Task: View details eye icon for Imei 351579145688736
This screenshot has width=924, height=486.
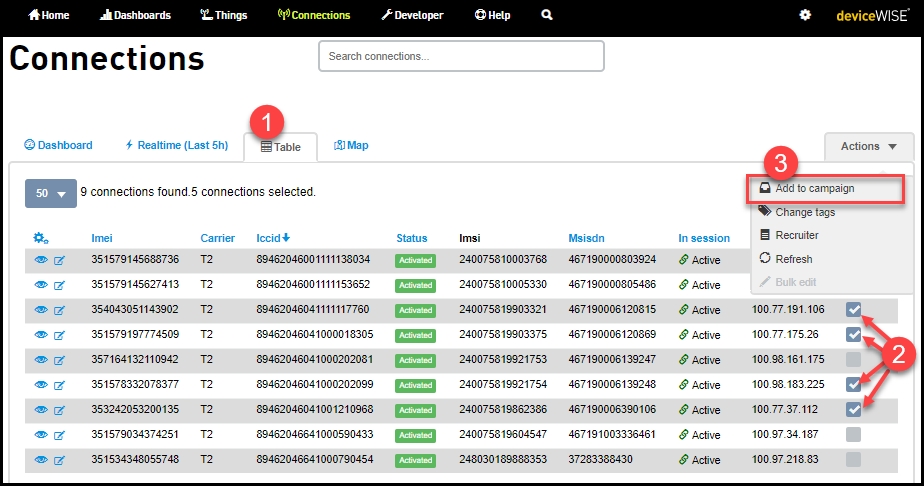Action: click(41, 260)
